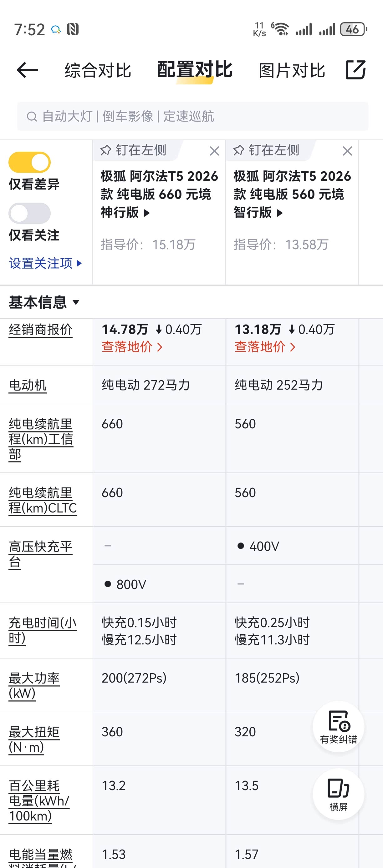Tap the 有奖纠错 floating icon
Image resolution: width=383 pixels, height=868 pixels.
pos(338,727)
